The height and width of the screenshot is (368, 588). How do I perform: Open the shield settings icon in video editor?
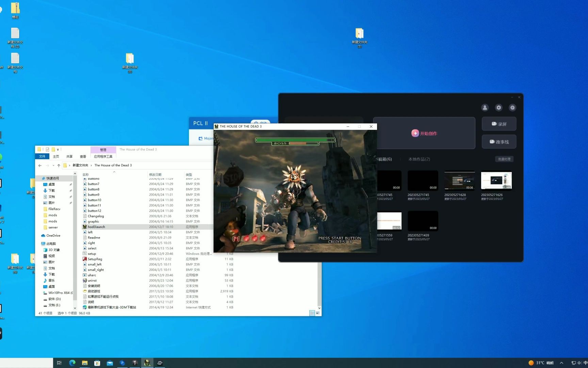click(x=499, y=108)
